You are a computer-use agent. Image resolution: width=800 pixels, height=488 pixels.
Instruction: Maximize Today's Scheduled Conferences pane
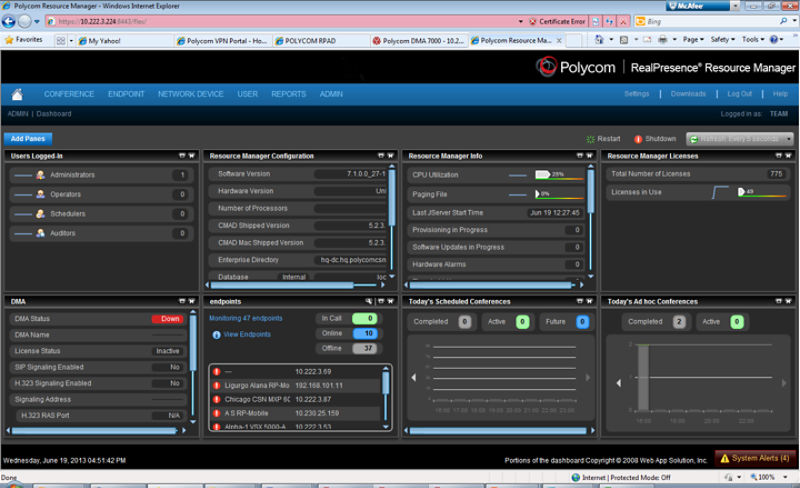point(580,301)
